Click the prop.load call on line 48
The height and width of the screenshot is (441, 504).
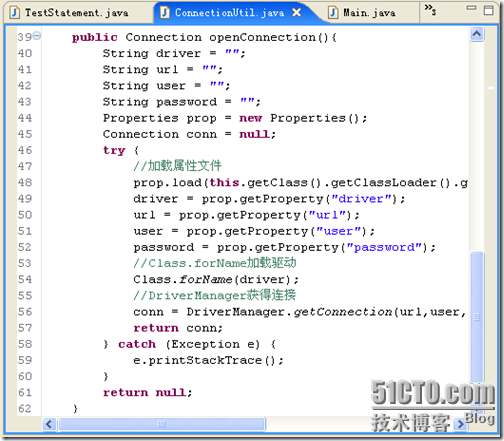pos(300,183)
